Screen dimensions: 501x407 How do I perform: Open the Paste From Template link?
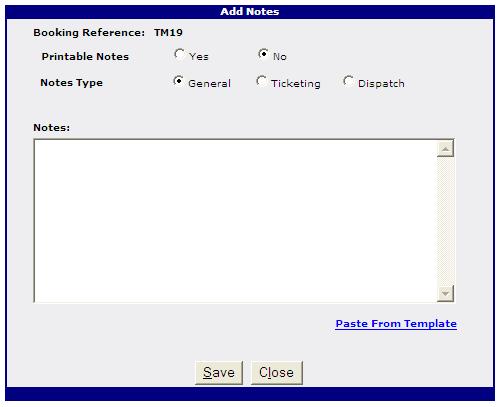pos(396,324)
